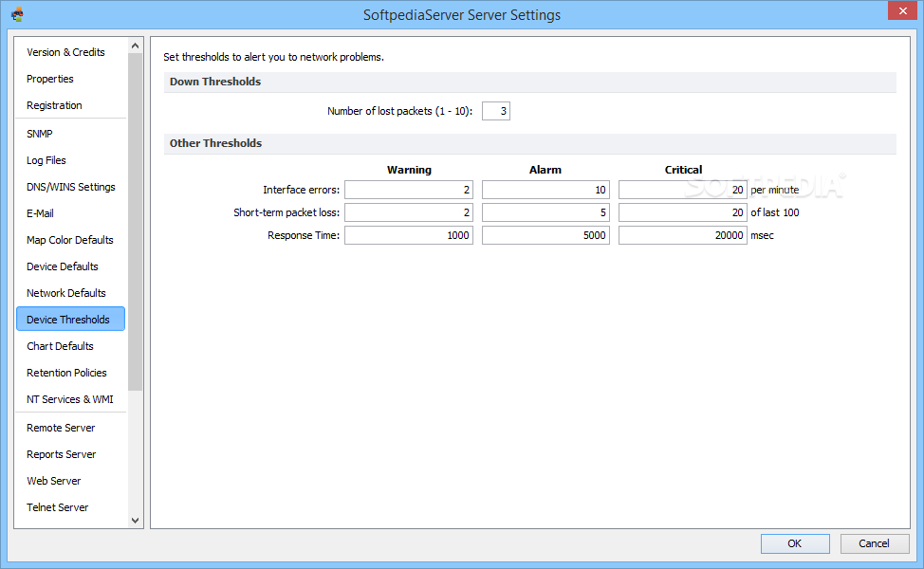Click the Short-term packet loss Critical field
This screenshot has width=924, height=569.
(682, 212)
